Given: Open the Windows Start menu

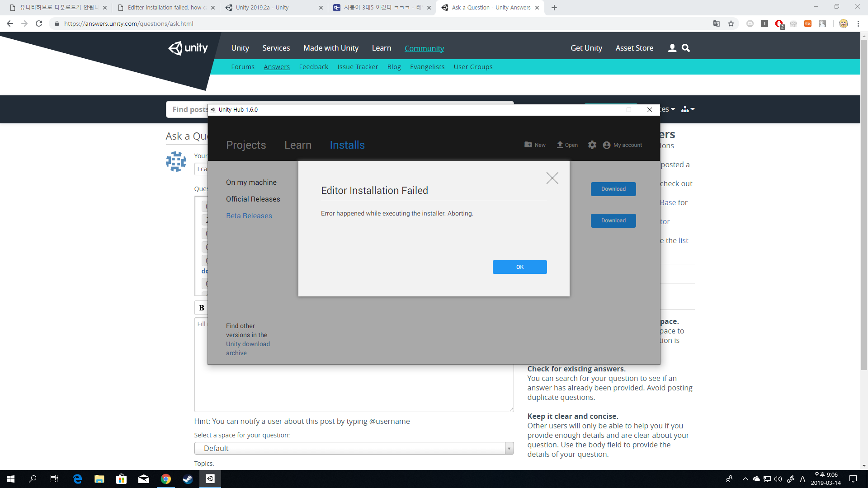Looking at the screenshot, I should click(11, 479).
